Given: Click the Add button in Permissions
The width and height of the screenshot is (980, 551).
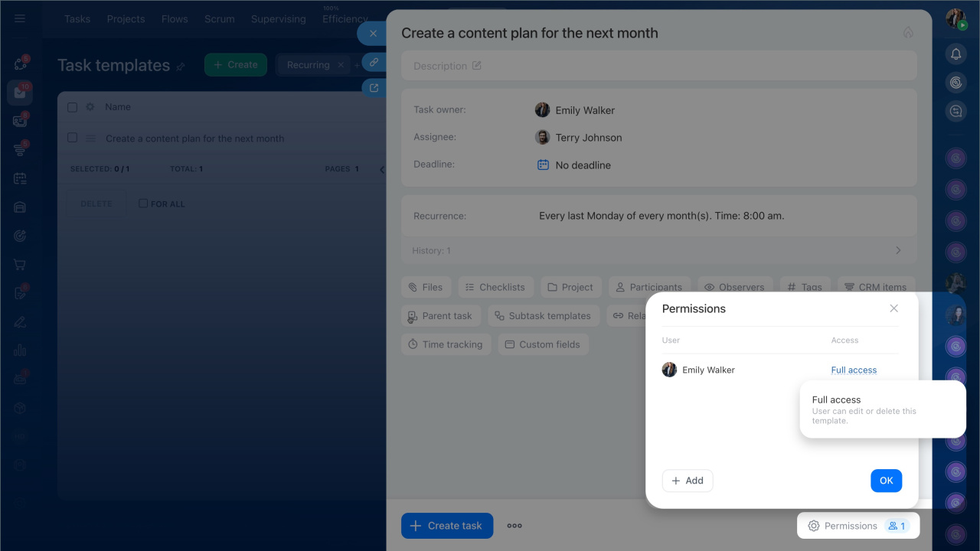Looking at the screenshot, I should 687,481.
